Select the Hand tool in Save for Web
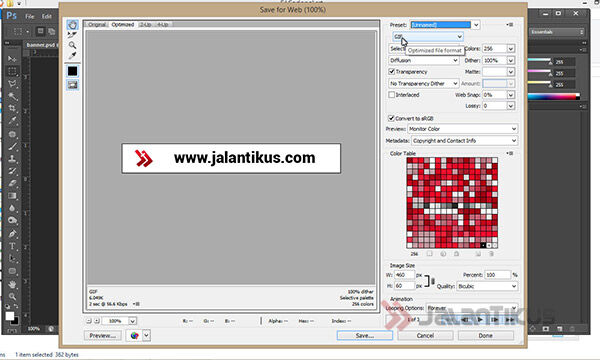 coord(72,25)
